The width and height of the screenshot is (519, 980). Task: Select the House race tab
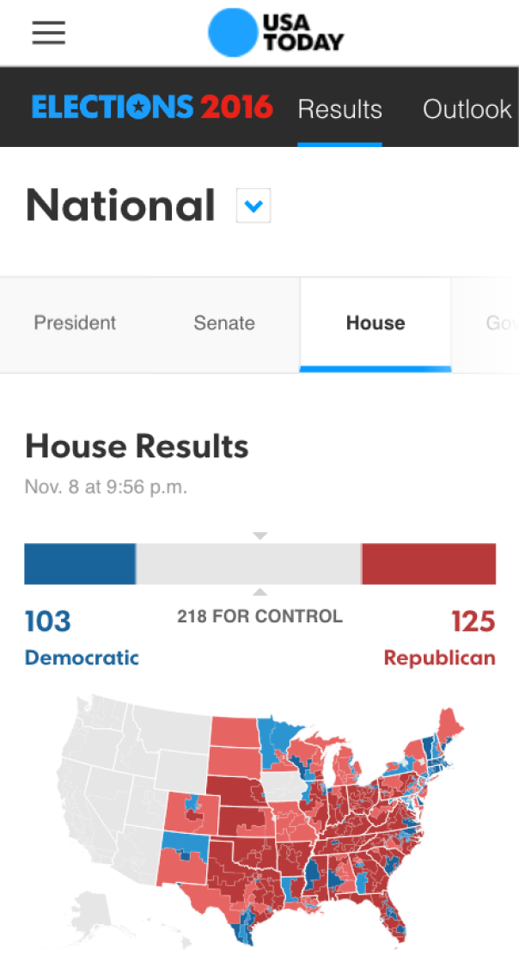(376, 323)
